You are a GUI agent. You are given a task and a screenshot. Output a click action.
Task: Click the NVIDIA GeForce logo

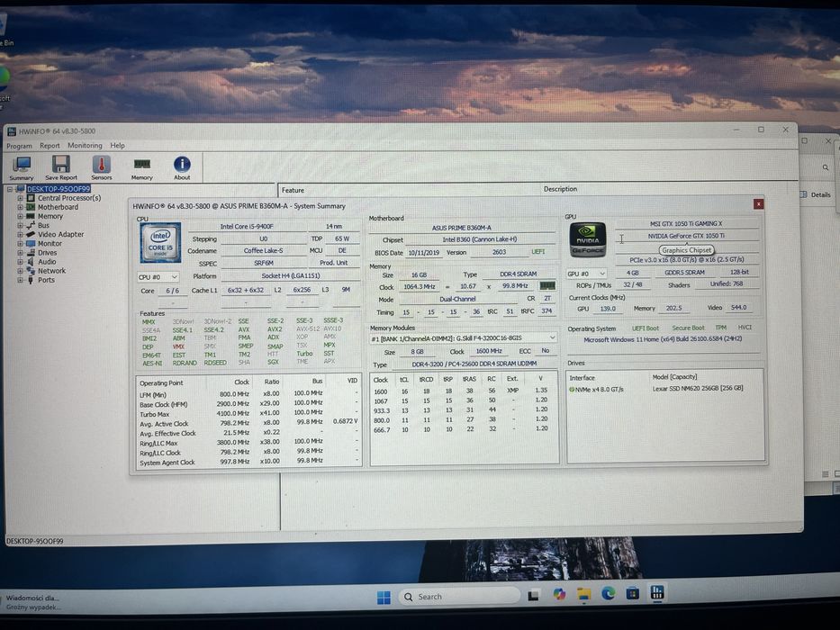click(588, 240)
